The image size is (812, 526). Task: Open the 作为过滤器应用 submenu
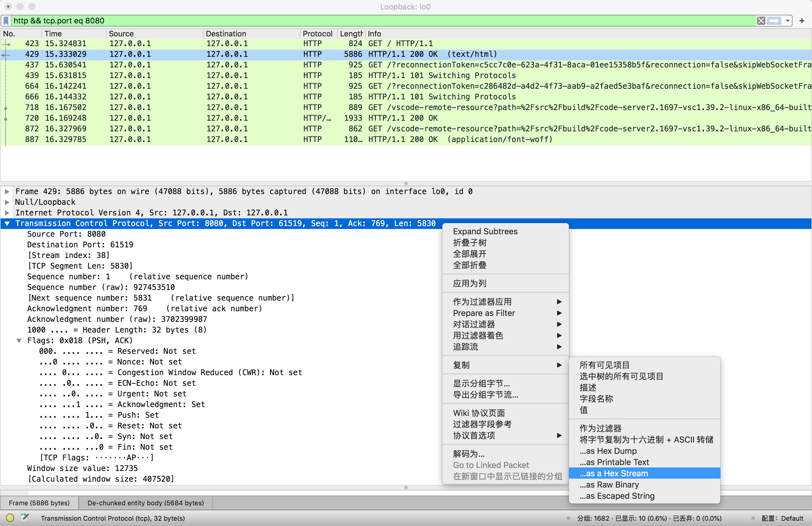(x=505, y=302)
